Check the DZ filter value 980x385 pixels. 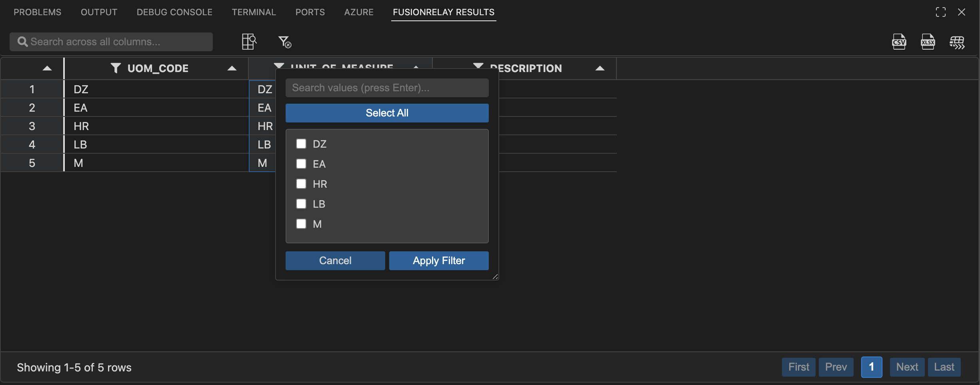tap(301, 144)
